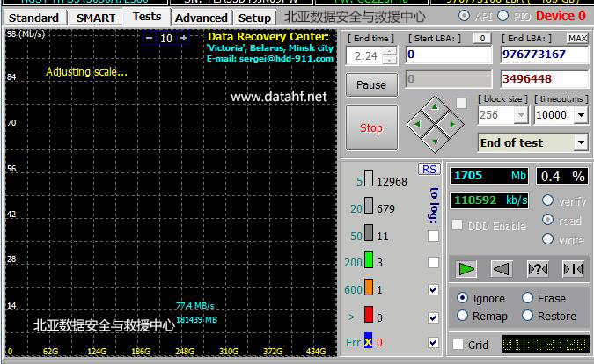Select the reverse scan direction icon
The height and width of the screenshot is (364, 594).
click(502, 268)
